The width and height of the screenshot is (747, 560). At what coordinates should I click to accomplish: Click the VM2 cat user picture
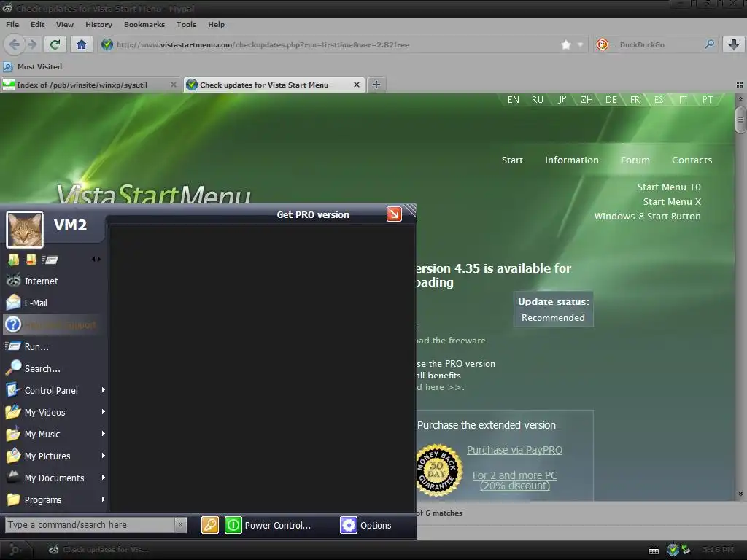pos(25,230)
